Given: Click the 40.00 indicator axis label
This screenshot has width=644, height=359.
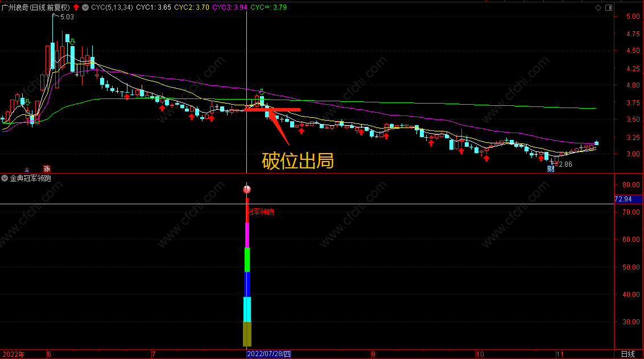Looking at the screenshot, I should (x=631, y=295).
